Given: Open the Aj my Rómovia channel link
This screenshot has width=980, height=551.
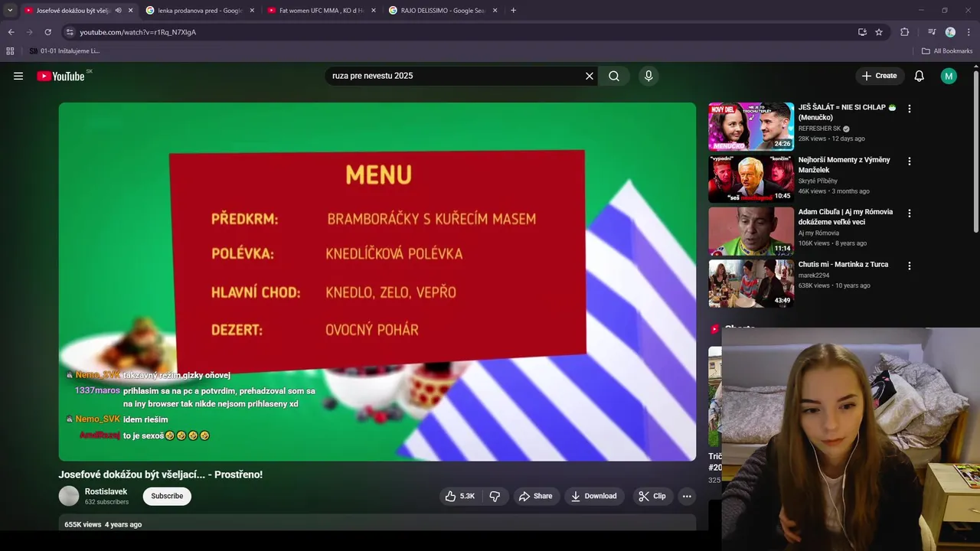Looking at the screenshot, I should pos(818,233).
